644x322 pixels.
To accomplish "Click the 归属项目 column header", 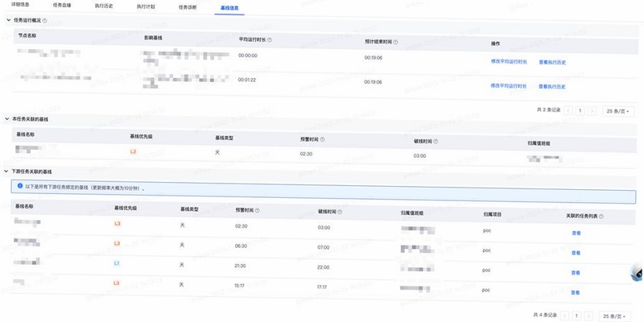I will point(491,214).
